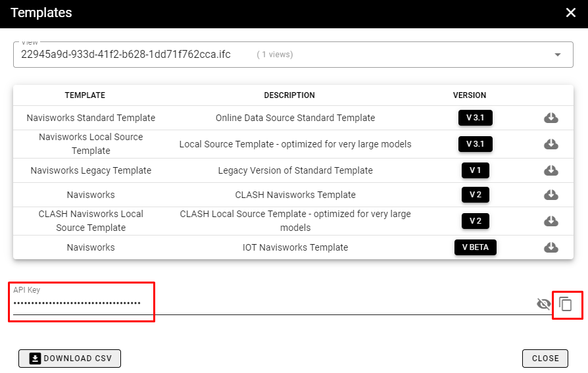Screen dimensions: 588x373
Task: Click the DESCRIPTION column header
Action: pyautogui.click(x=289, y=95)
